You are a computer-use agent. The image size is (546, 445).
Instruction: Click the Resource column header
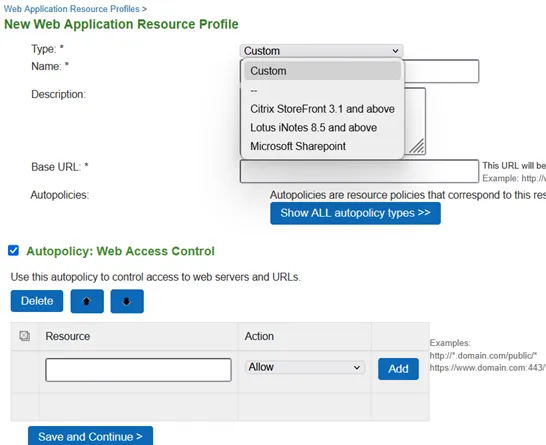tap(68, 336)
